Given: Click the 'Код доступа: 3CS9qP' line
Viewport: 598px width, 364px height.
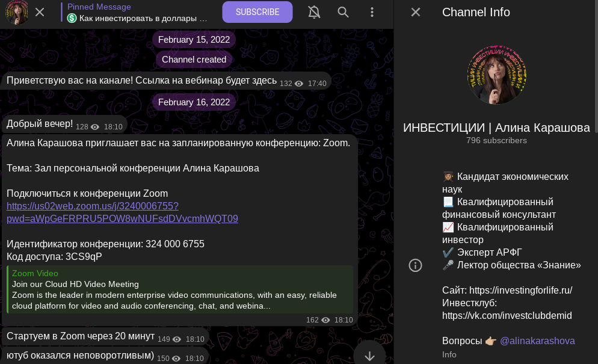Looking at the screenshot, I should coord(54,256).
